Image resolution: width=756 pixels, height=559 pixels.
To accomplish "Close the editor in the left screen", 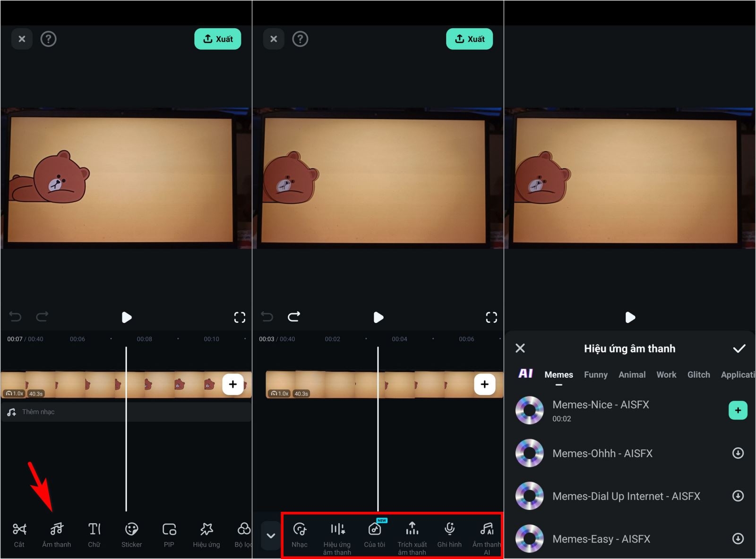I will point(22,39).
